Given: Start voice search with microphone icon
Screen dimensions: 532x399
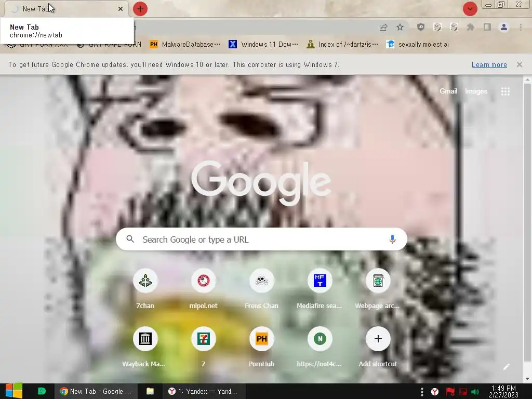Looking at the screenshot, I should click(392, 239).
